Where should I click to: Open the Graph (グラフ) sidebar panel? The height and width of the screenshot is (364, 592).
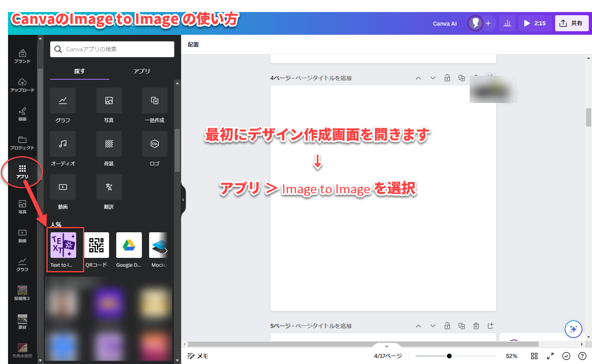pos(22,264)
